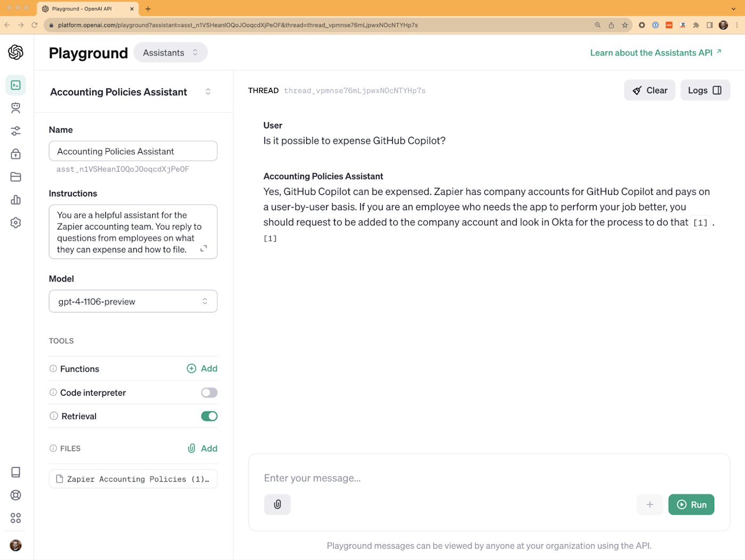Click Add next to Functions
The image size is (745, 560).
click(202, 368)
